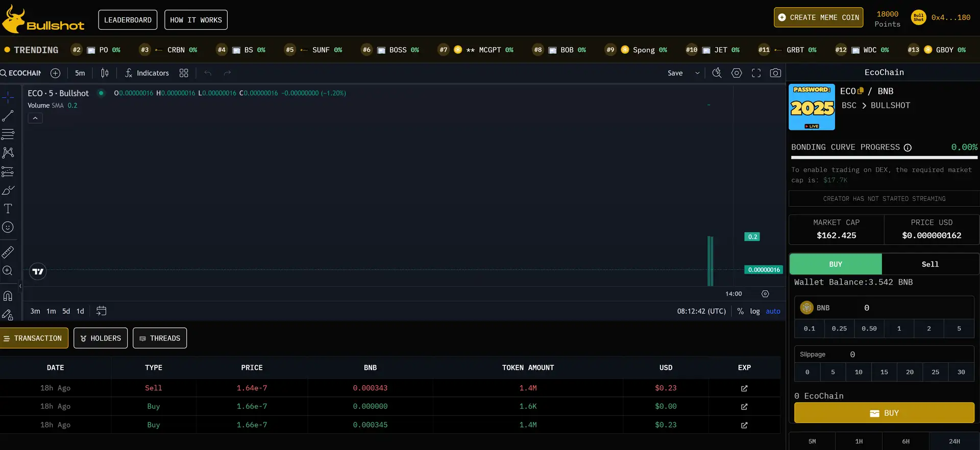Toggle auto scale on chart
The image size is (980, 450).
(x=773, y=311)
